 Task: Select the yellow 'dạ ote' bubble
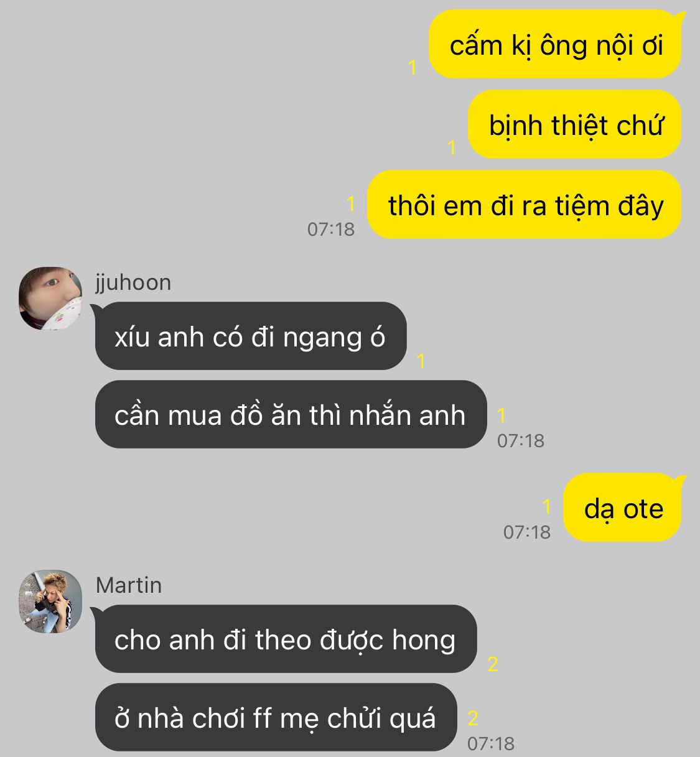coord(622,508)
